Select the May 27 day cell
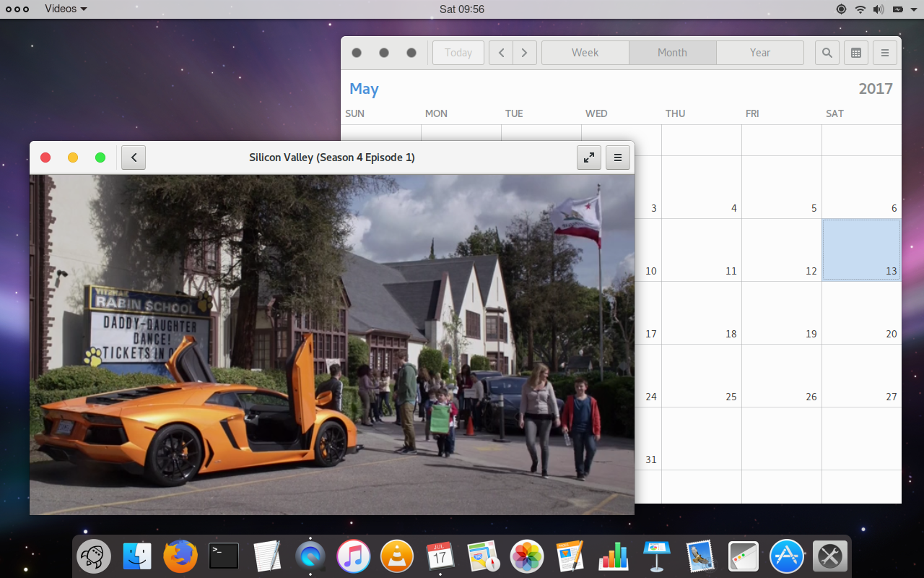The image size is (924, 578). (x=861, y=376)
